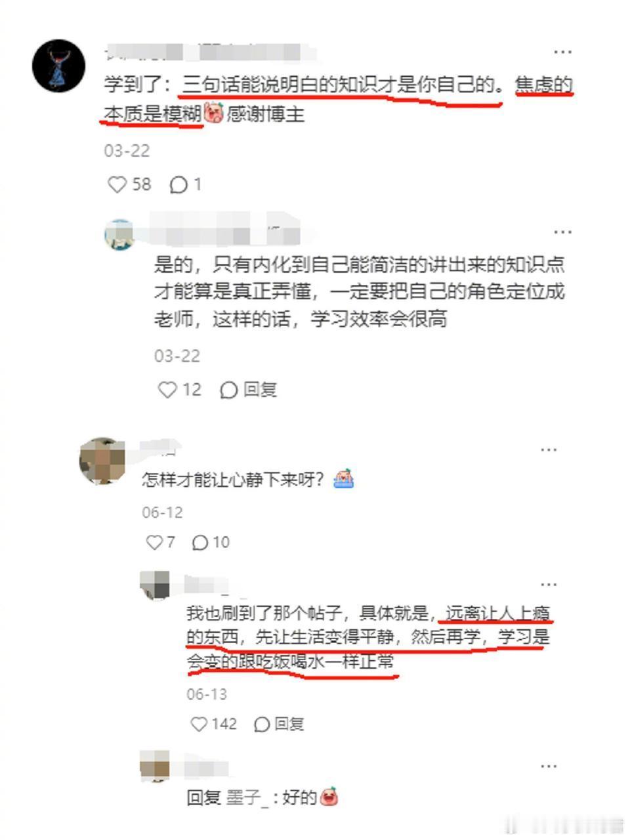Open more options for the top comment
The image size is (630, 840).
(562, 51)
